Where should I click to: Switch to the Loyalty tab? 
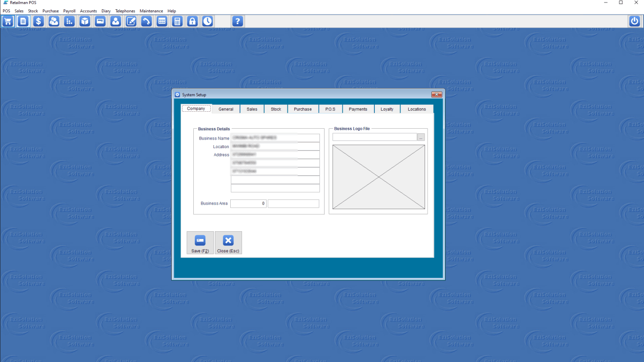(387, 109)
